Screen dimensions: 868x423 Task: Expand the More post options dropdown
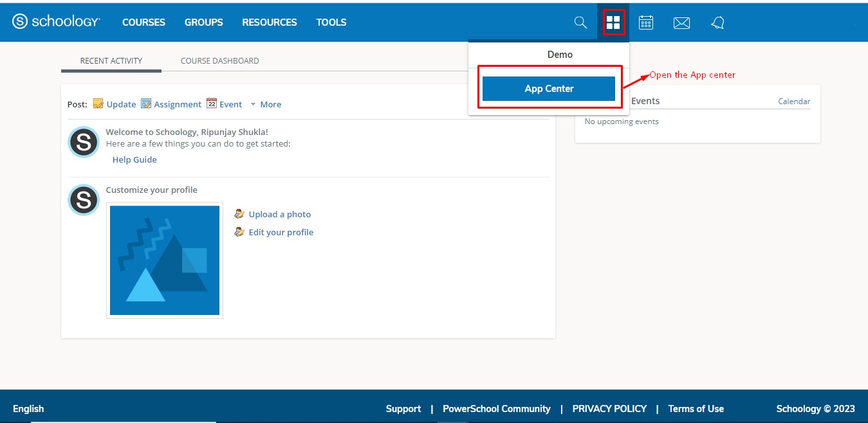[266, 104]
